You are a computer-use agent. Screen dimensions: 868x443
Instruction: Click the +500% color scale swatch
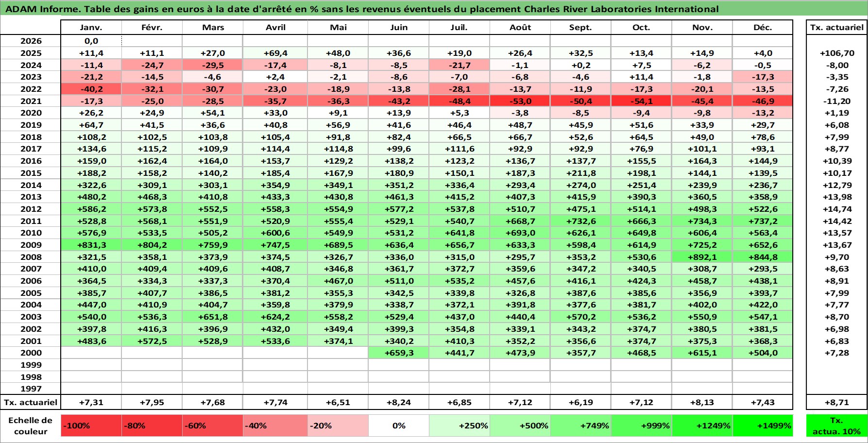(520, 426)
